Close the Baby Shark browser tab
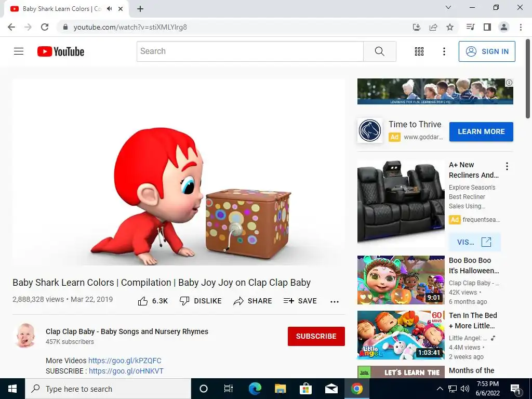532x399 pixels. [121, 9]
